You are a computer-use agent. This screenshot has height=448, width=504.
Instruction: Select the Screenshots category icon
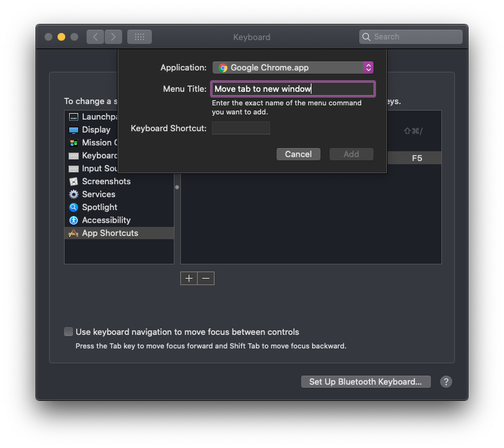74,182
